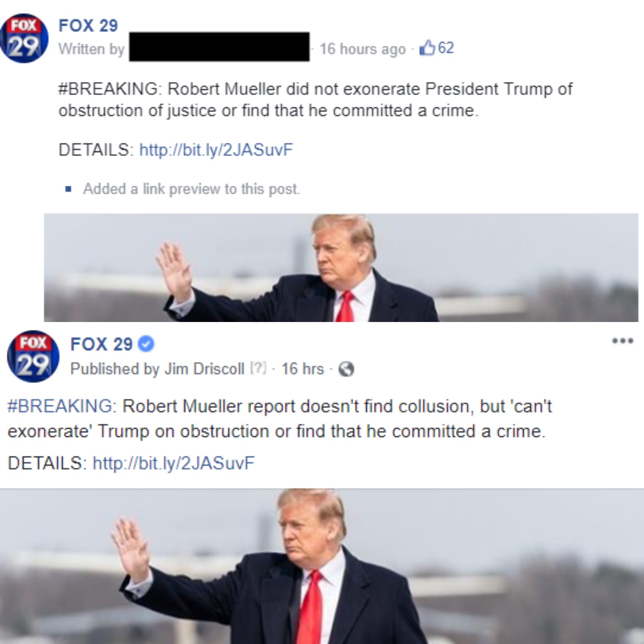Open the FOX 29 page name in bottom post
The width and height of the screenshot is (644, 644).
click(x=102, y=344)
